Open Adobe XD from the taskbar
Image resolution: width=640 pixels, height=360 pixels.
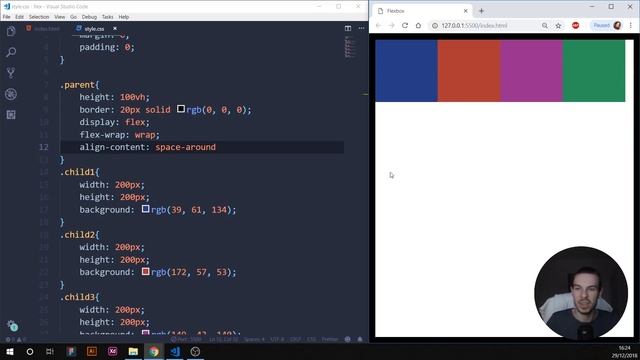coord(113,351)
